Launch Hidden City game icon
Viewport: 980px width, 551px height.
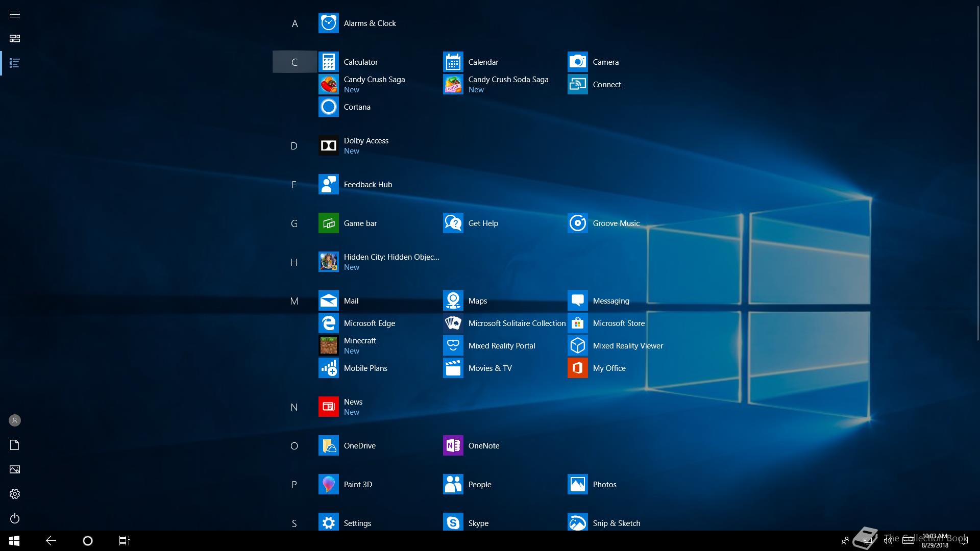pyautogui.click(x=328, y=262)
